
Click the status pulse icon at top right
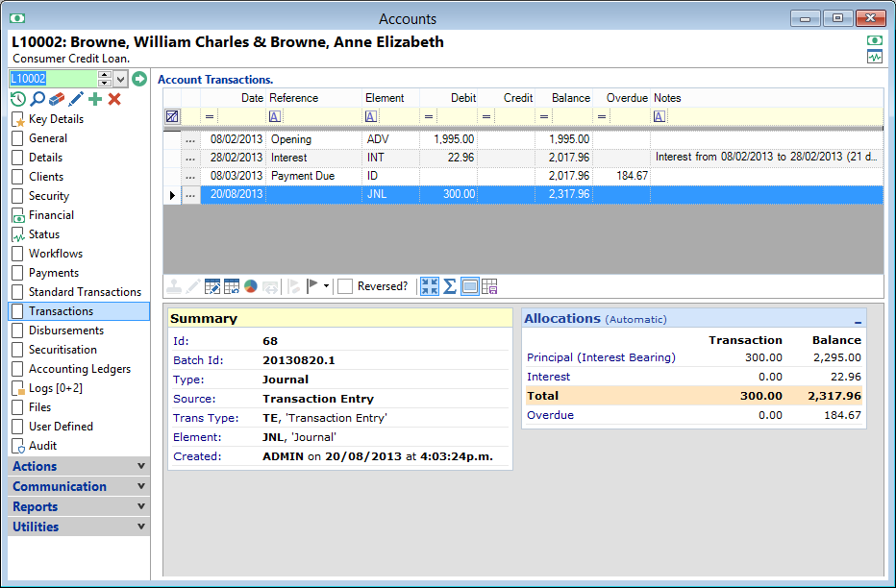[x=874, y=57]
